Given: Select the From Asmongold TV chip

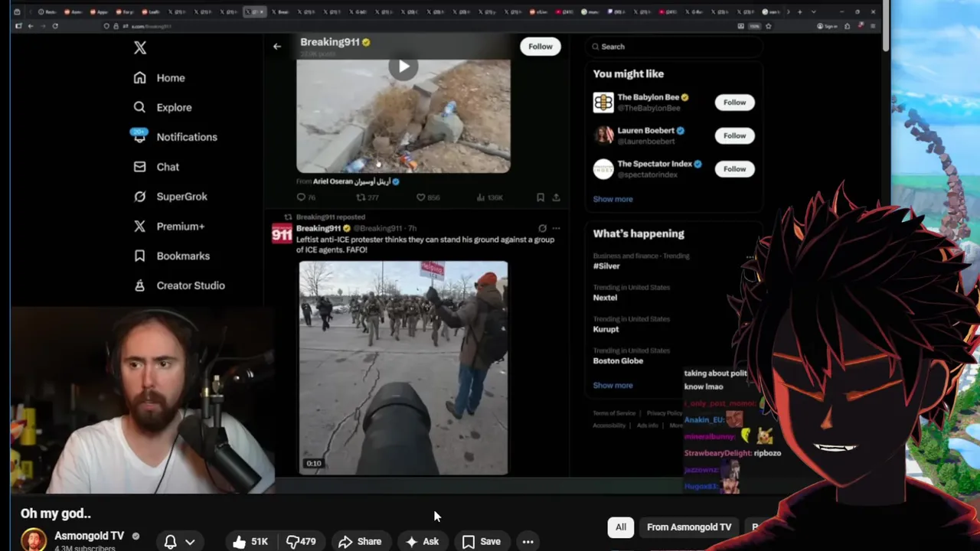Looking at the screenshot, I should point(689,527).
